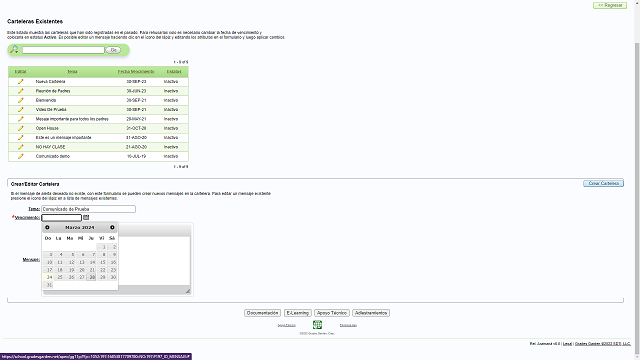Viewport: 640px width, 360px height.
Task: Choose day 24 in the date picker
Action: tap(48, 277)
